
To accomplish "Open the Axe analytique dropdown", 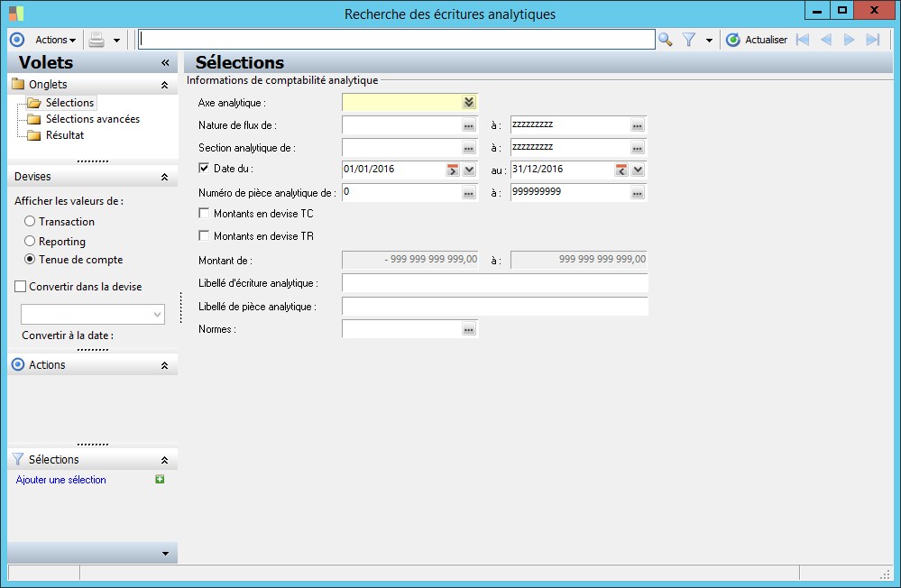I will [469, 102].
